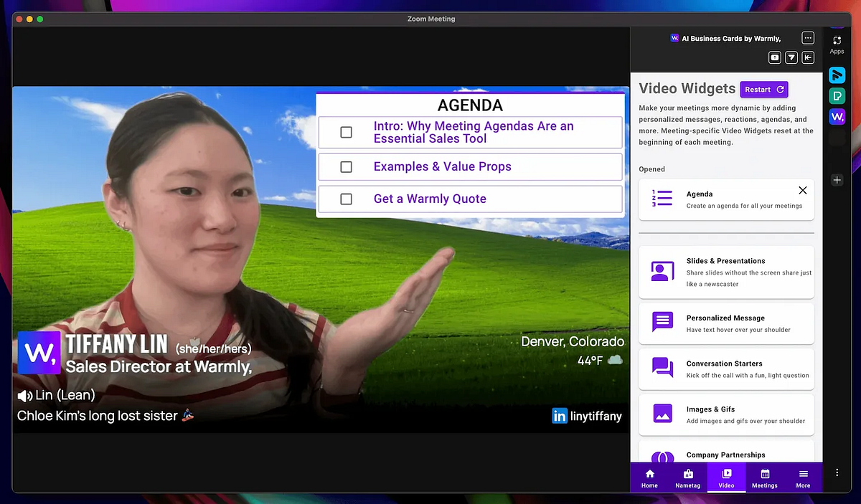Open the Meetings tab
The height and width of the screenshot is (504, 861).
tap(765, 478)
